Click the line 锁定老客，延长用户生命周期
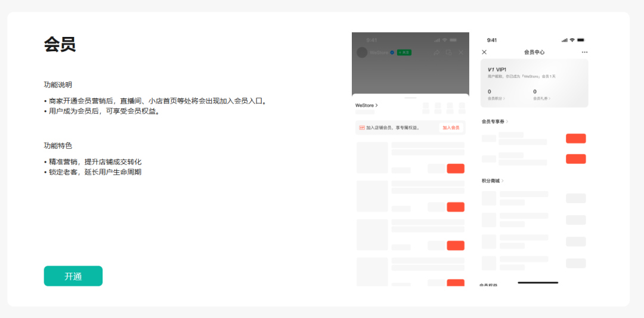644x318 pixels. click(93, 172)
